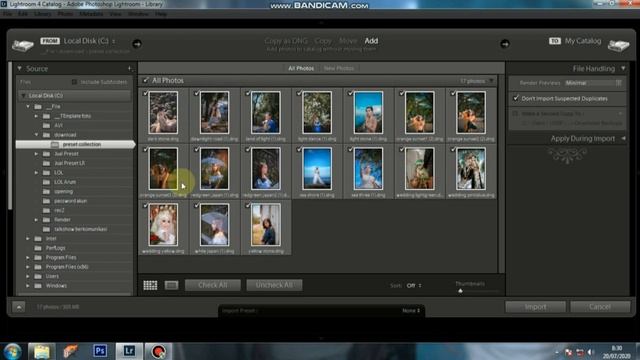Viewport: 640px width, 360px height.
Task: Click the Uncheck All button
Action: coord(274,285)
